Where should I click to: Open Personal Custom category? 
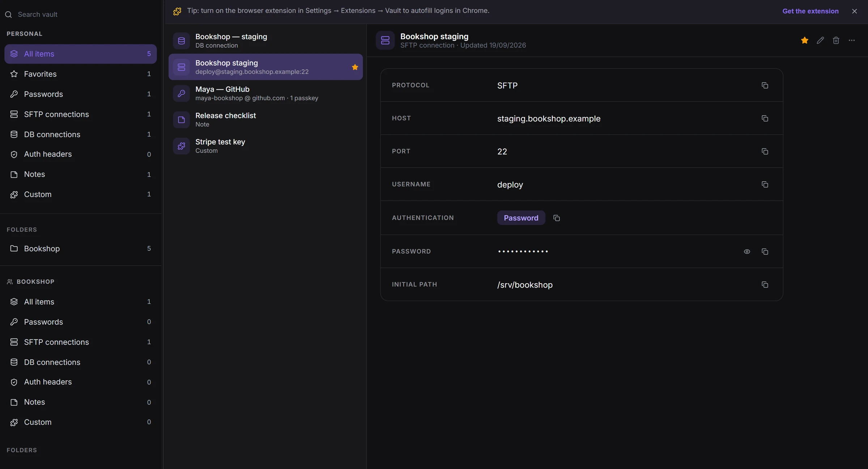click(x=80, y=194)
